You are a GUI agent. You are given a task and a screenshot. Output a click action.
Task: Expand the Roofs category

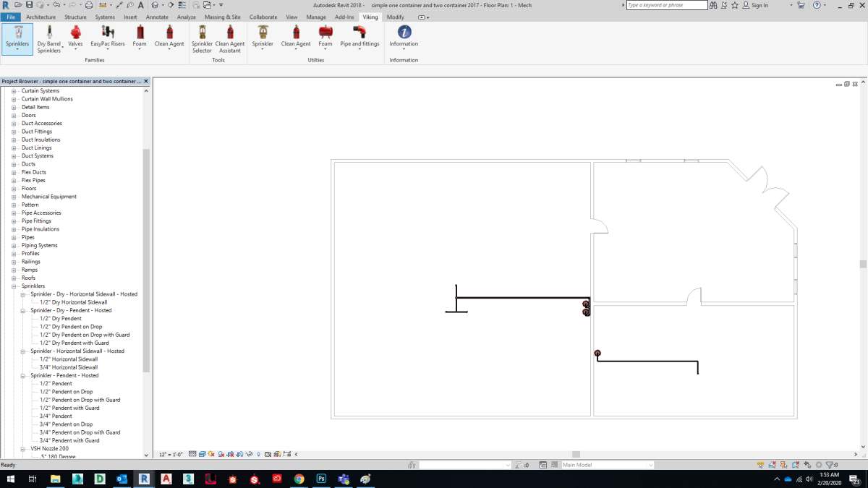(x=14, y=278)
